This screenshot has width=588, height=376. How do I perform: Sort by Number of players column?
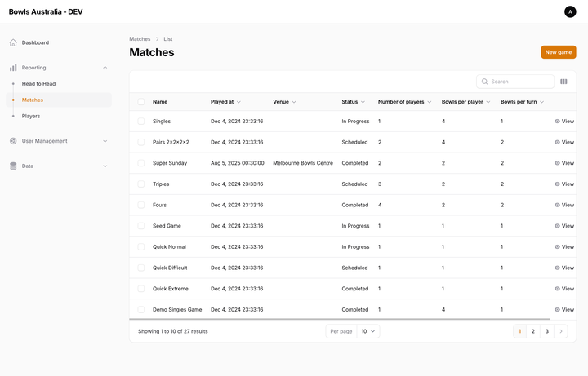404,102
